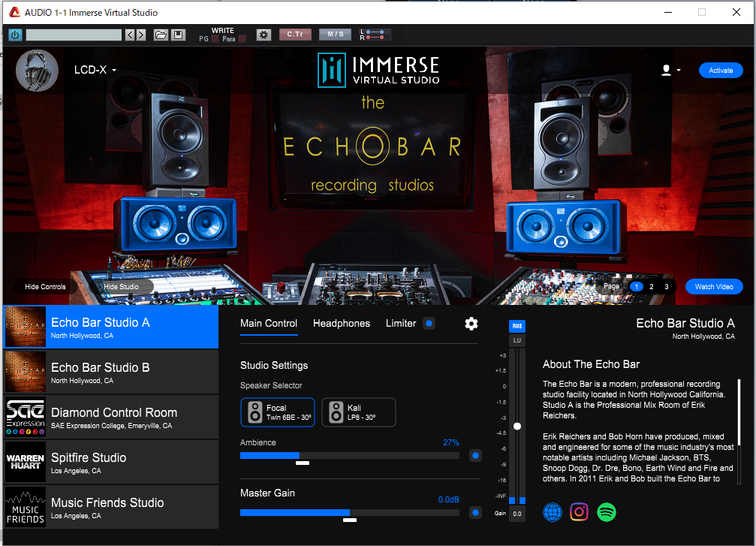Click Hide Studio
Image resolution: width=756 pixels, height=546 pixels.
tap(121, 286)
